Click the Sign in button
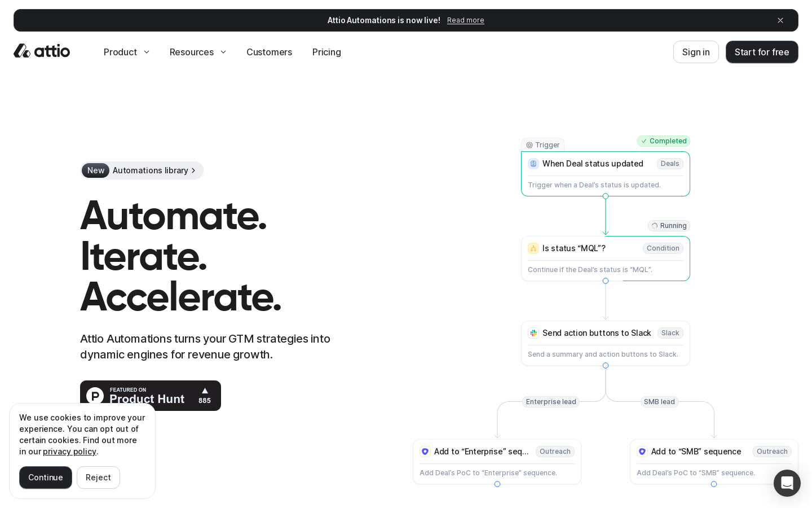This screenshot has width=812, height=508. (695, 52)
